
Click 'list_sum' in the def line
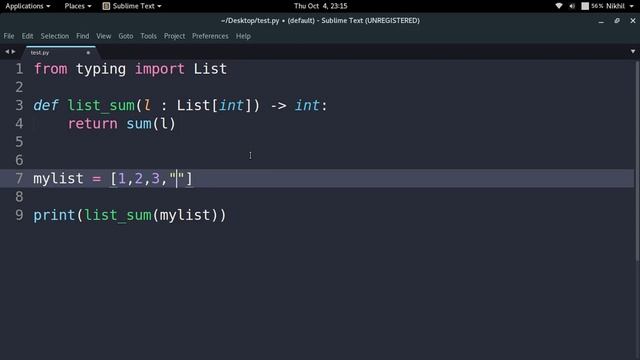101,105
